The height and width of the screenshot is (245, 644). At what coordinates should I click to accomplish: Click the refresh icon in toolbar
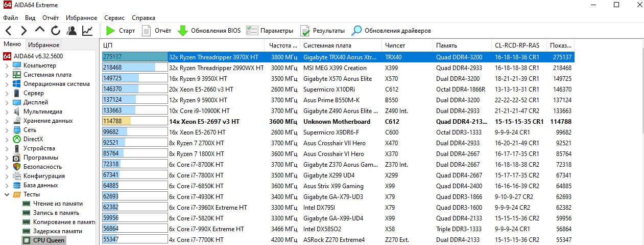click(55, 31)
